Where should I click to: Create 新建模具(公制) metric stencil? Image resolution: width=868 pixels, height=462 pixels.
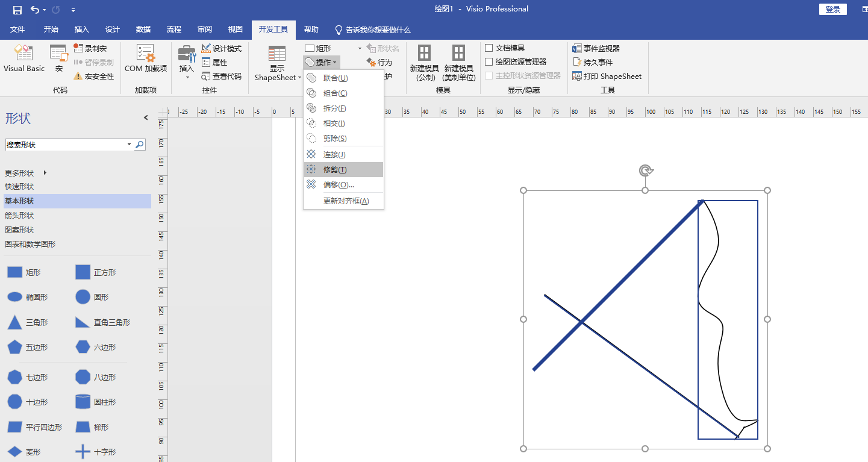coord(425,63)
